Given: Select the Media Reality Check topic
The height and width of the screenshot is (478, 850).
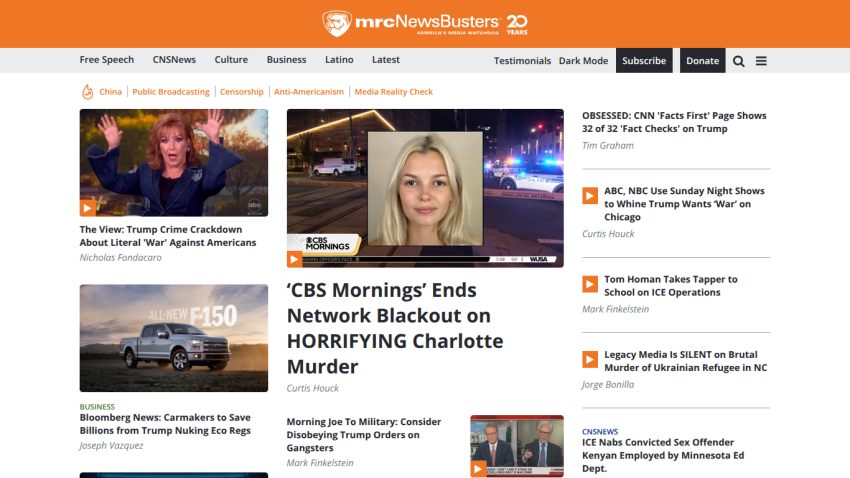Looking at the screenshot, I should [x=394, y=92].
